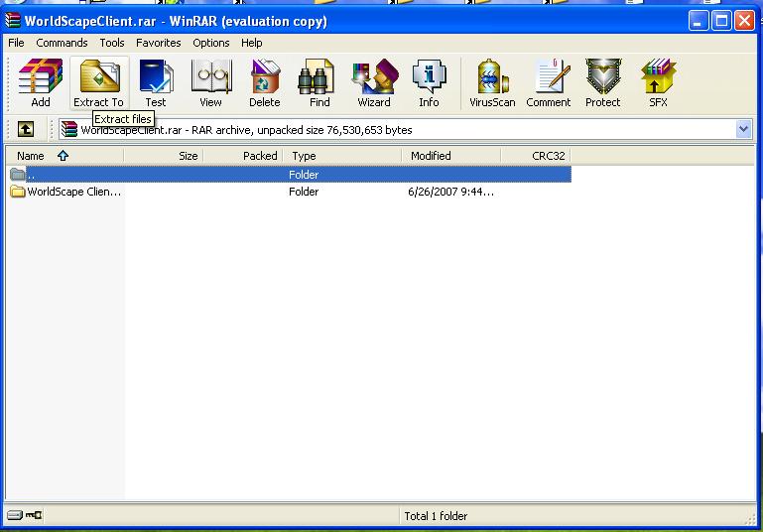763x532 pixels.
Task: Click the Extract To toolbar icon
Action: click(99, 82)
